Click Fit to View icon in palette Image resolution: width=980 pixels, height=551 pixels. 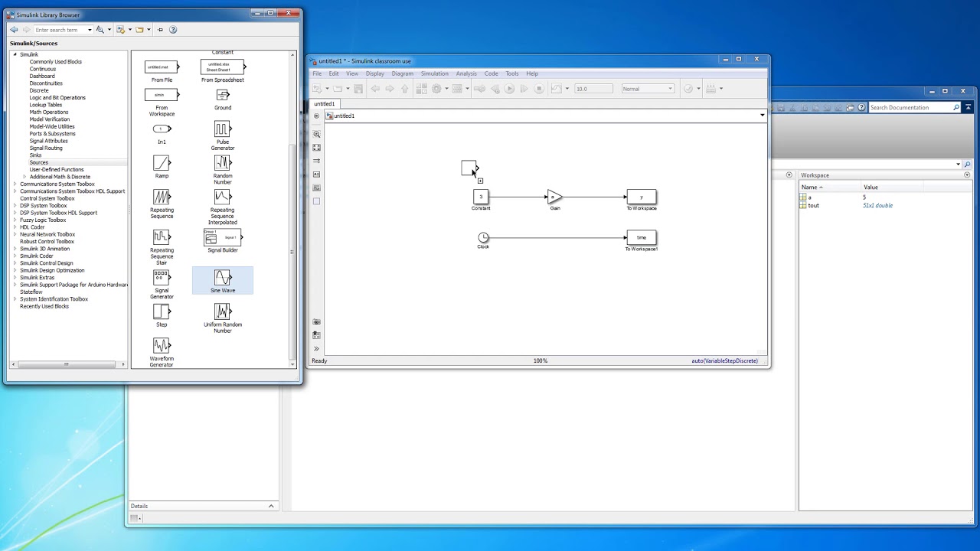coord(316,148)
